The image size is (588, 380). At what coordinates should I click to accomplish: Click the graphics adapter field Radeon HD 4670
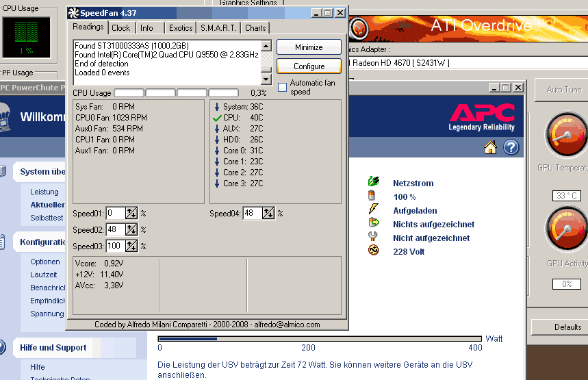coord(468,63)
